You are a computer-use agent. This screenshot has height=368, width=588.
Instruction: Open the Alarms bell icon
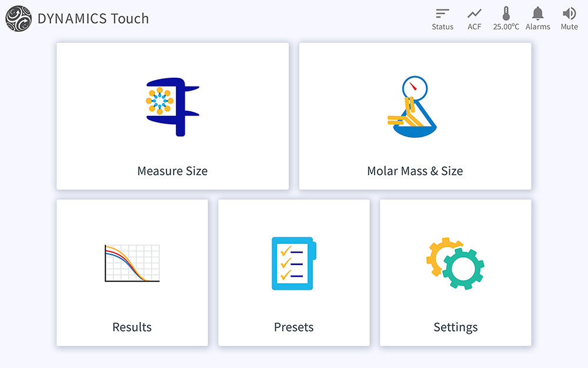point(537,13)
